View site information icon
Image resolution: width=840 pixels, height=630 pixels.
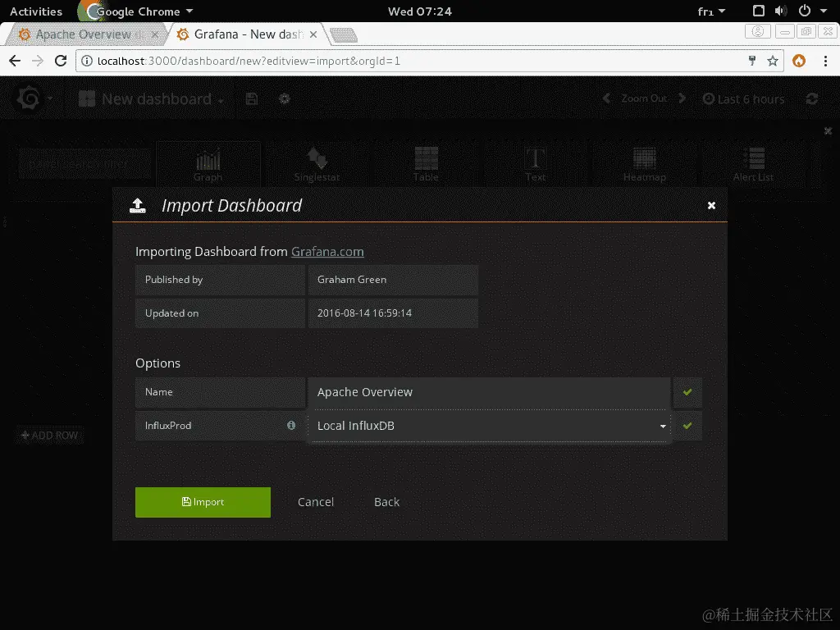(86, 61)
